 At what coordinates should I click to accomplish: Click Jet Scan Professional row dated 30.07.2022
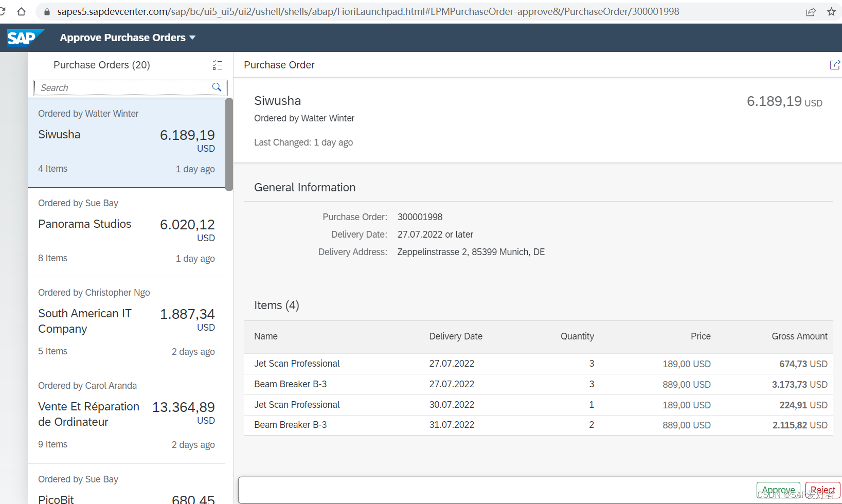[x=538, y=405]
